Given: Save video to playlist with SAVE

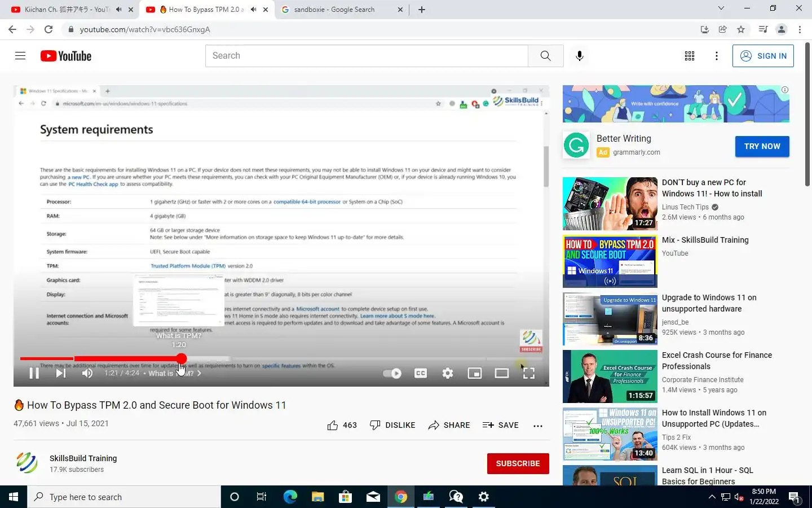Looking at the screenshot, I should [501, 425].
